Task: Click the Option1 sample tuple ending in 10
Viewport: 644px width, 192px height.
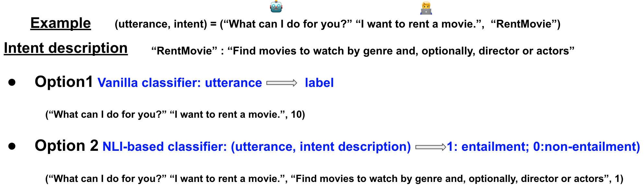Action: 175,114
